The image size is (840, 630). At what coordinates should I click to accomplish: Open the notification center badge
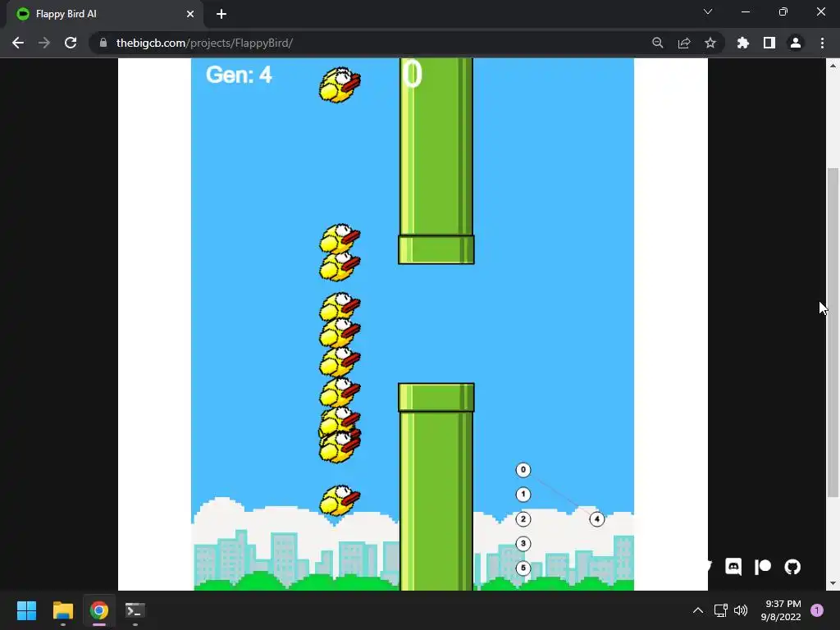817,610
